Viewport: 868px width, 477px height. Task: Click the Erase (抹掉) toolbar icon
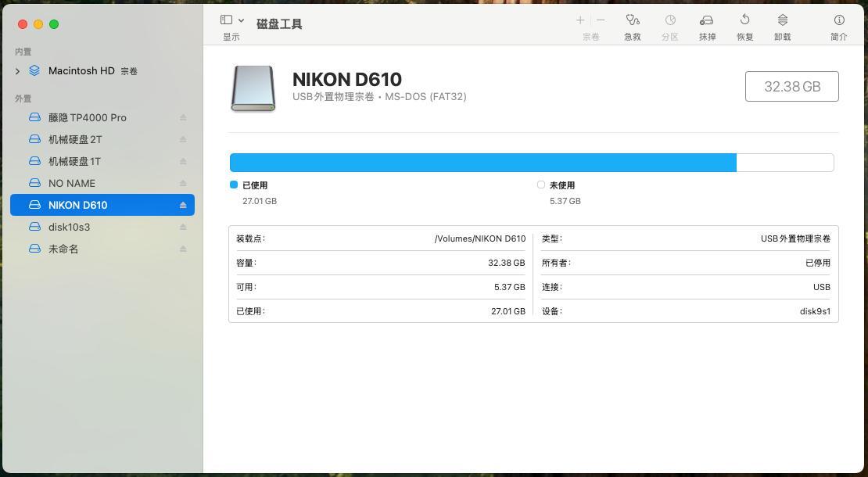pos(706,20)
